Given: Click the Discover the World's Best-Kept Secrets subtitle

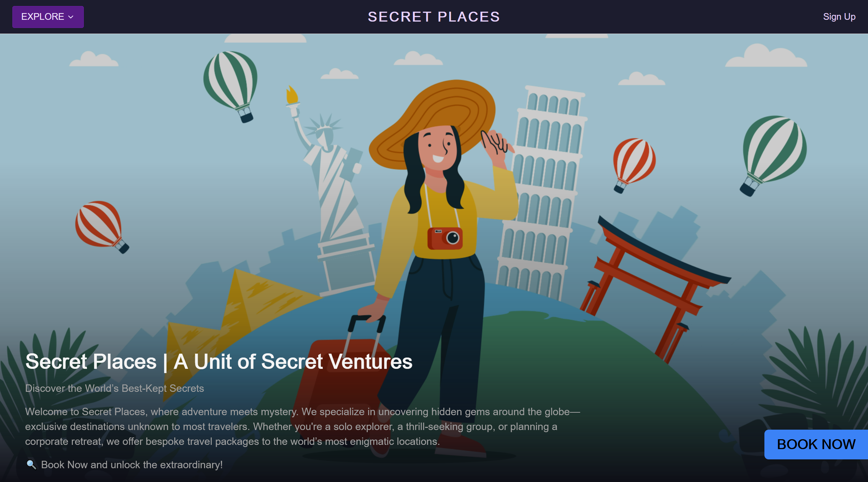Looking at the screenshot, I should coord(115,388).
